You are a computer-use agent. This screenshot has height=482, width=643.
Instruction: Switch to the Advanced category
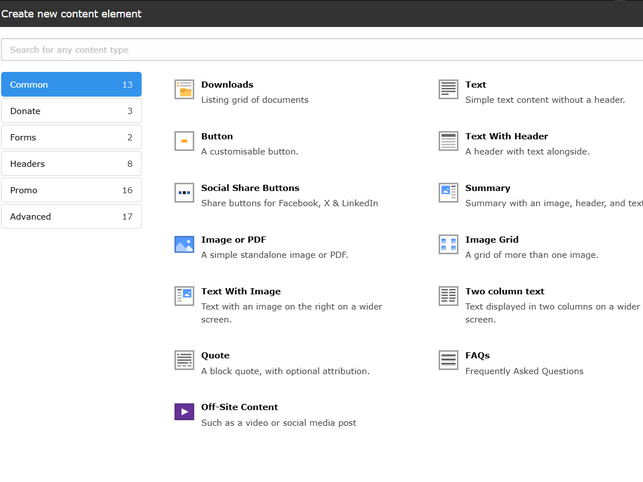click(x=71, y=216)
